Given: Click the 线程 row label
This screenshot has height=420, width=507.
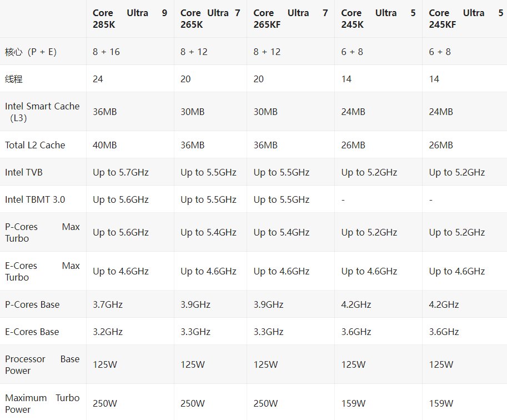Looking at the screenshot, I should tap(13, 79).
